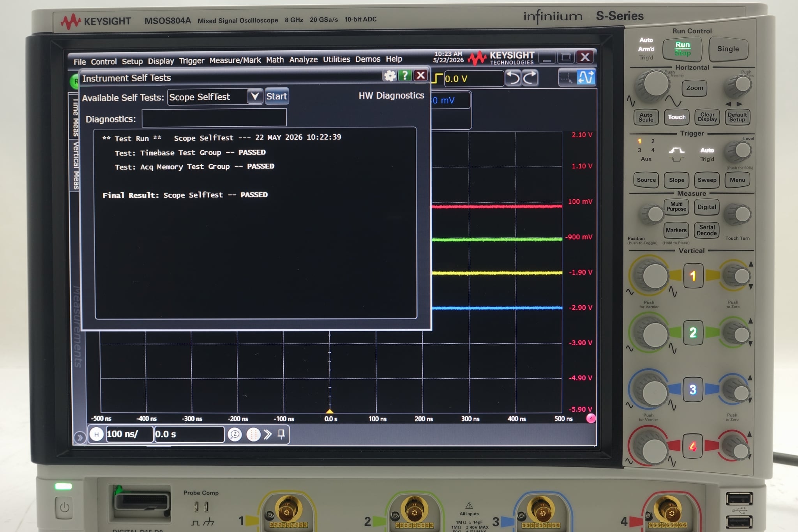Click the Diagnostics text field

(x=214, y=118)
